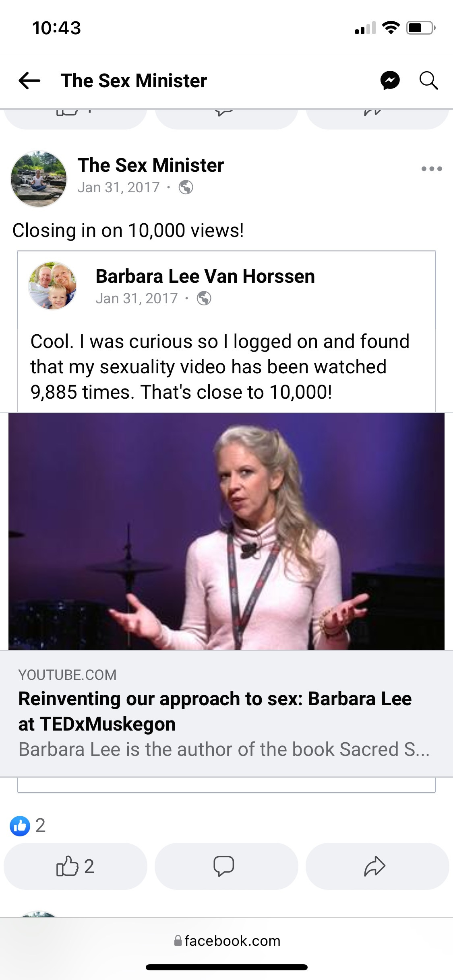Click globe icon on Barbara's shared post
Image resolution: width=453 pixels, height=980 pixels.
click(204, 299)
